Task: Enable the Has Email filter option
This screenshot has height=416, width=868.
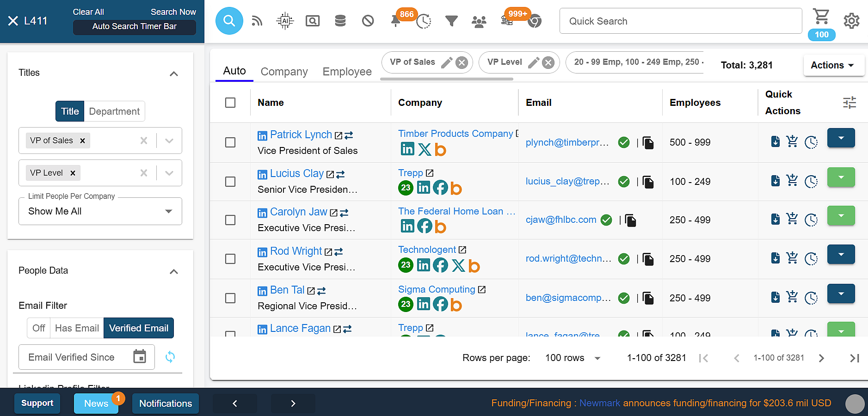Action: tap(76, 328)
